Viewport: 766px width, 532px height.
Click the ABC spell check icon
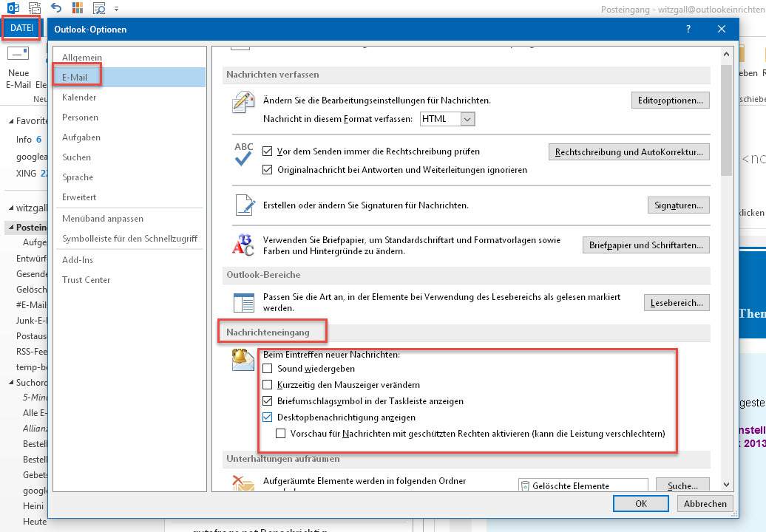[243, 154]
